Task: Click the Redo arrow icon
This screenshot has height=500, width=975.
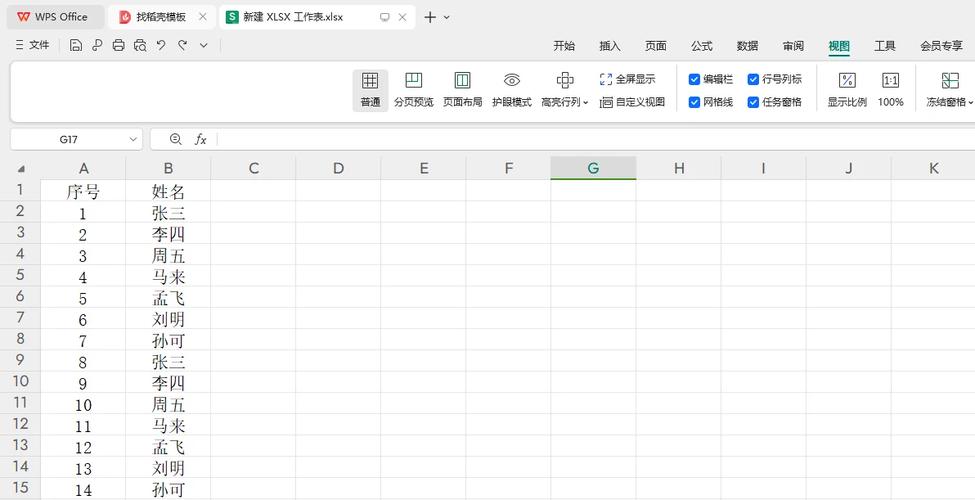Action: 182,45
